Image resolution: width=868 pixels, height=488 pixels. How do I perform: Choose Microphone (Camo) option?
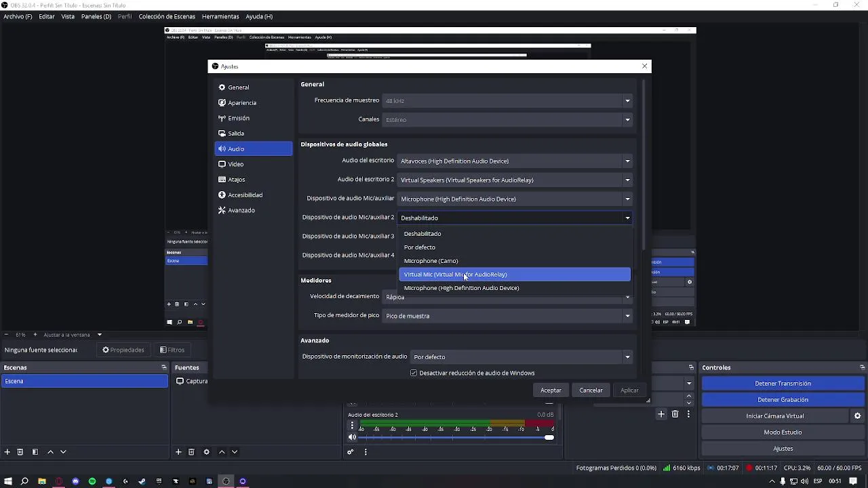click(515, 261)
